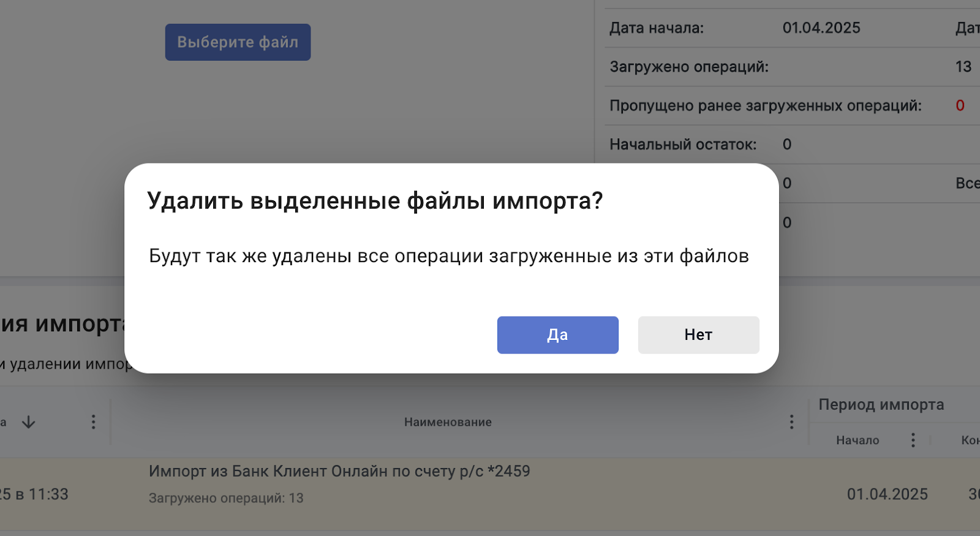Image resolution: width=980 pixels, height=536 pixels.
Task: Confirm deletion with the Да button
Action: (x=557, y=334)
